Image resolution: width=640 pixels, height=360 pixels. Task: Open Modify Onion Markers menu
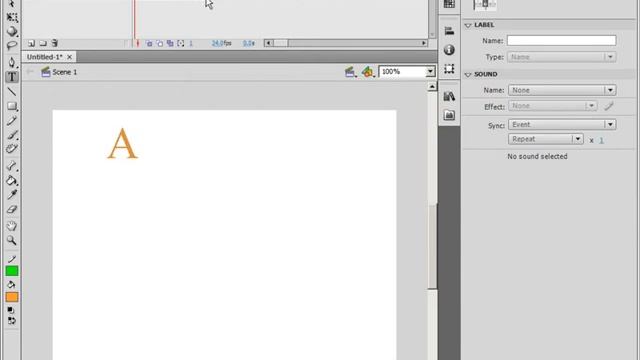point(180,43)
